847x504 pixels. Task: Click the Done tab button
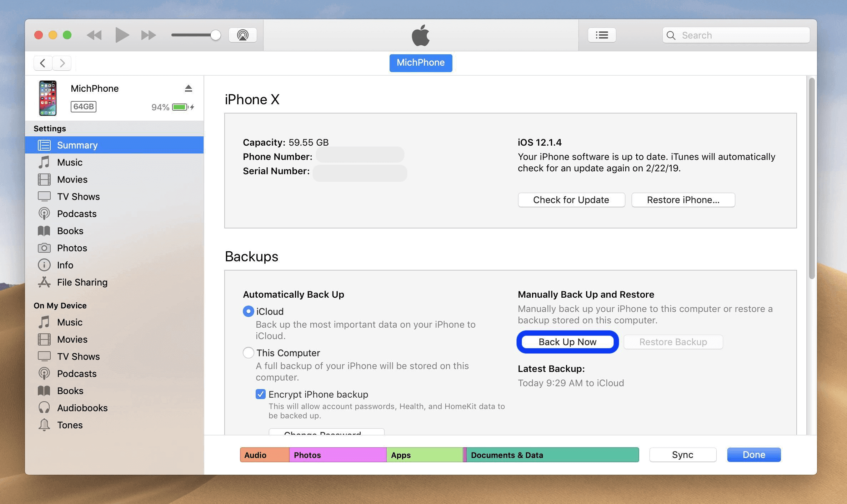(x=753, y=455)
